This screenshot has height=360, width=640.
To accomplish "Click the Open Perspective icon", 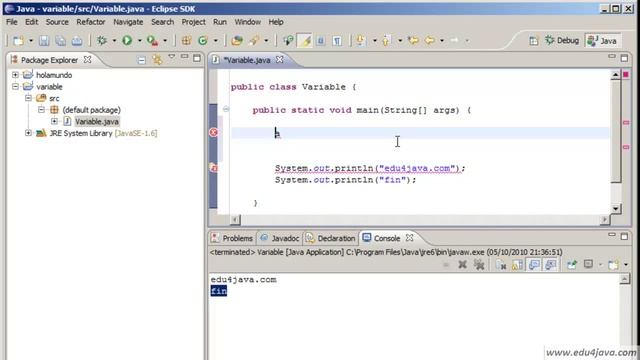I will pos(533,40).
